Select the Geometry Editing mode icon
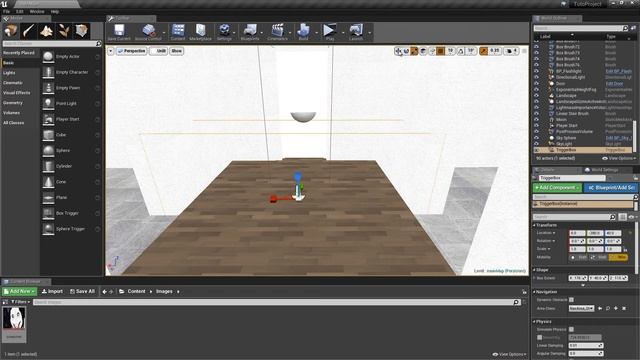 (82, 31)
